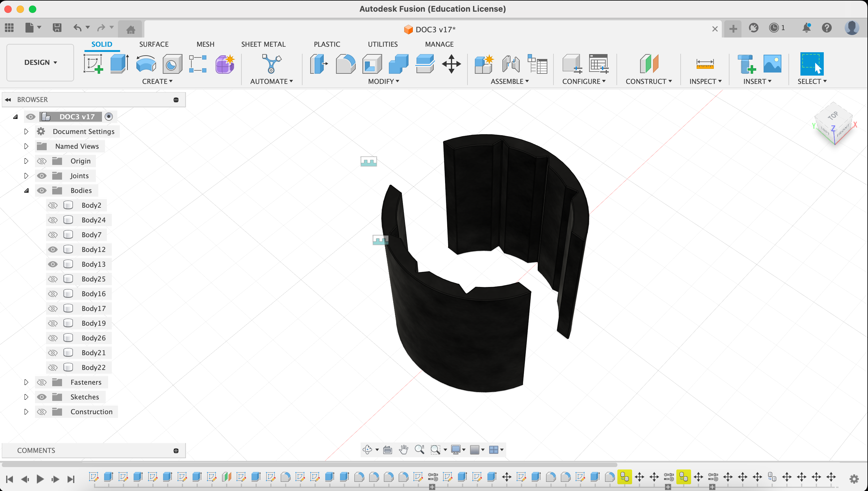Open Display Settings monitor icon
868x491 pixels.
(456, 449)
